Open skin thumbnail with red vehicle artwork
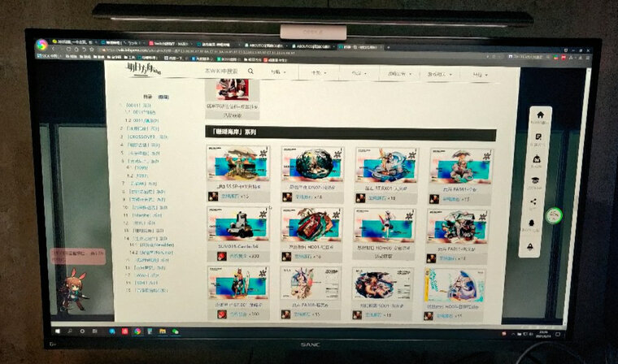The height and width of the screenshot is (364, 618). point(311,225)
